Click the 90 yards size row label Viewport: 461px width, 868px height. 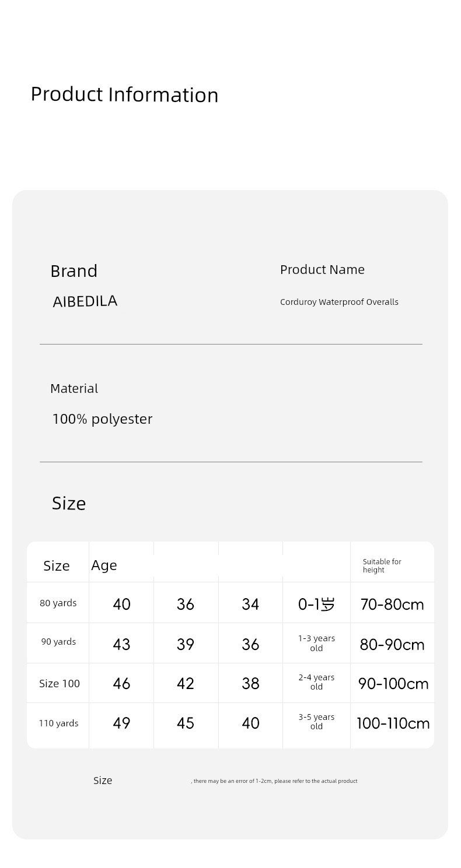(x=58, y=641)
